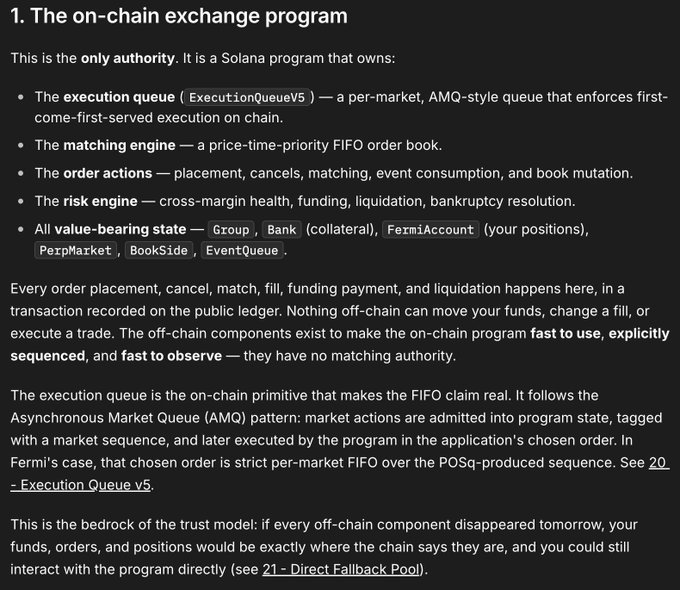Click the bold 'execution queue' bullet text
This screenshot has height=590, width=680.
[119, 97]
